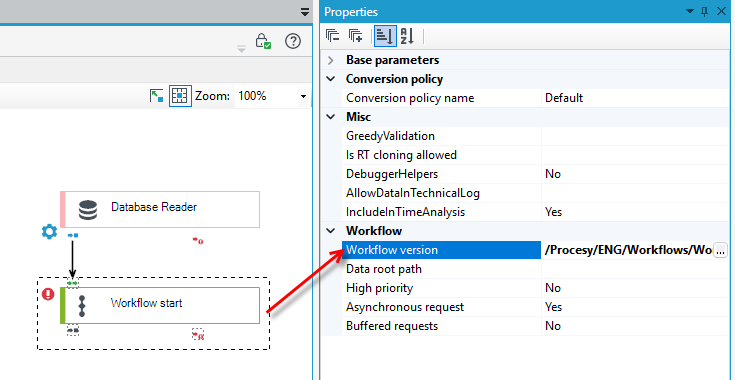Open the document tab list dropdown arrow
Image resolution: width=735 pixels, height=380 pixels.
coord(305,12)
